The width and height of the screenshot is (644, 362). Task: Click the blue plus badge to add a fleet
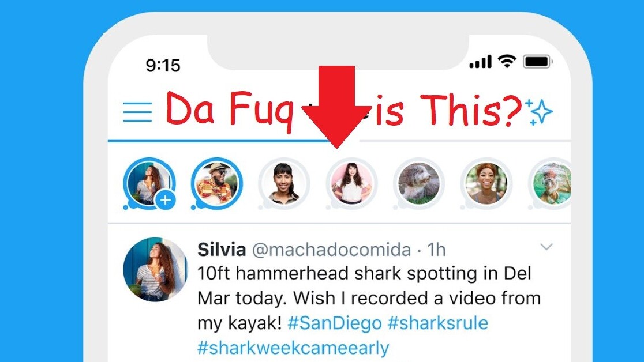166,200
